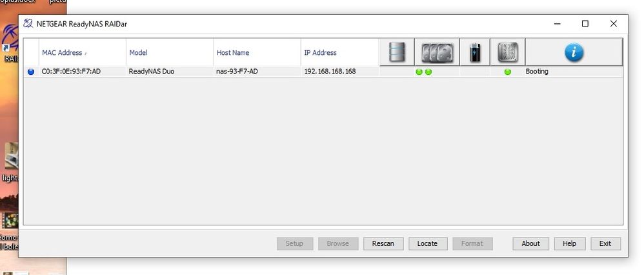Screen dimensions: 644x275
Task: Click the Locate button
Action: click(x=427, y=243)
